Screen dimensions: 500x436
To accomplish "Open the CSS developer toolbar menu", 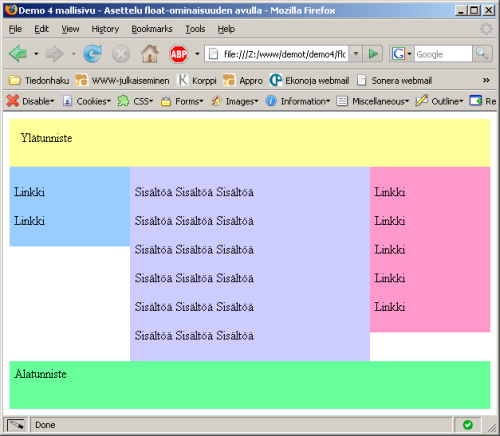I will (135, 101).
